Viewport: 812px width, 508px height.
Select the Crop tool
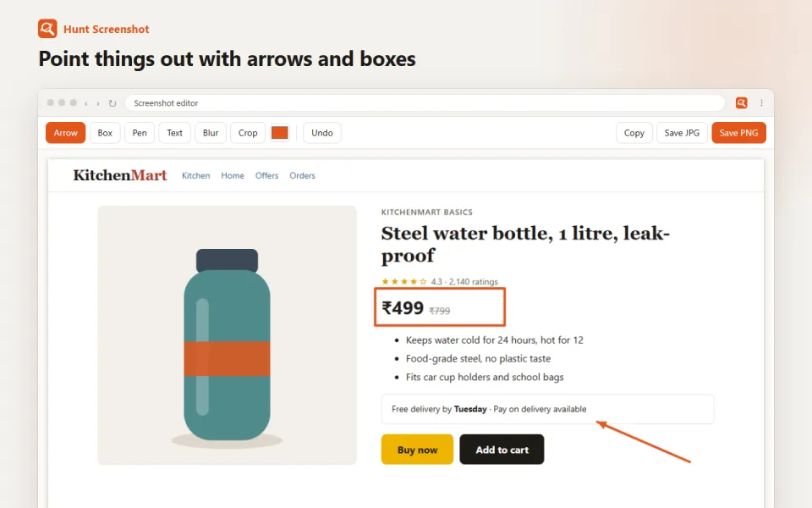[x=248, y=133]
